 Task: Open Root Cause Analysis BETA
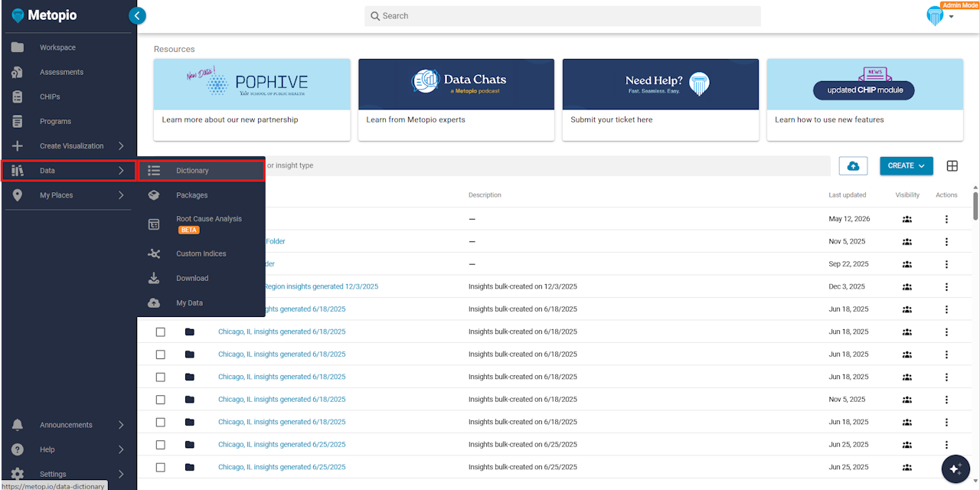(x=201, y=224)
